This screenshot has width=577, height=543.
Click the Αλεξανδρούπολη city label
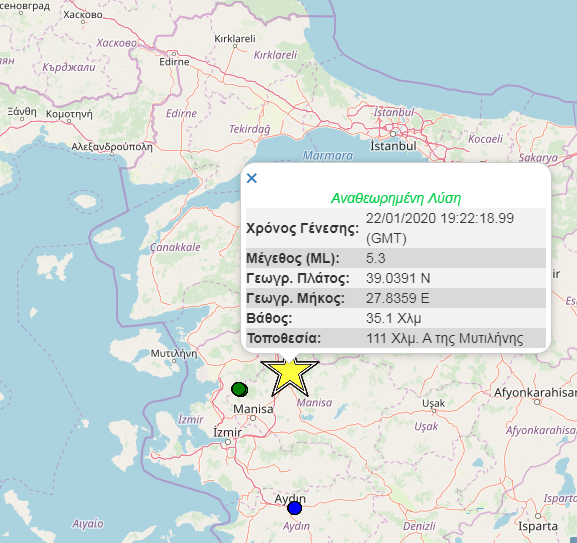[x=112, y=147]
